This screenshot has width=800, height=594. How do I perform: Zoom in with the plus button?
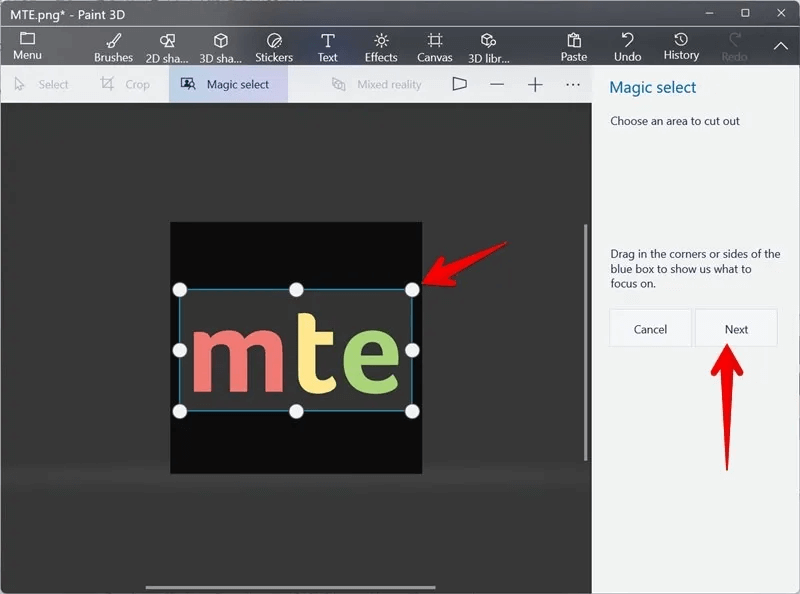click(x=535, y=85)
